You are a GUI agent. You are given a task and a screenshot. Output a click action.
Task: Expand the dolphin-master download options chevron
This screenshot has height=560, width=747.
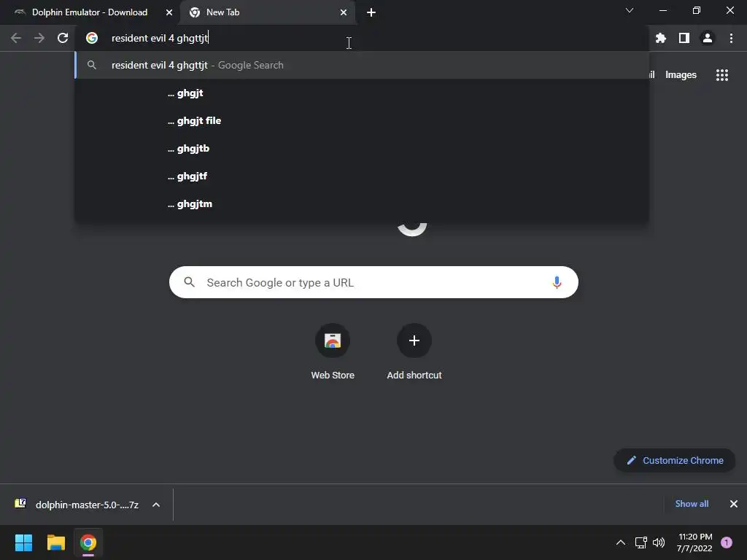pyautogui.click(x=156, y=505)
